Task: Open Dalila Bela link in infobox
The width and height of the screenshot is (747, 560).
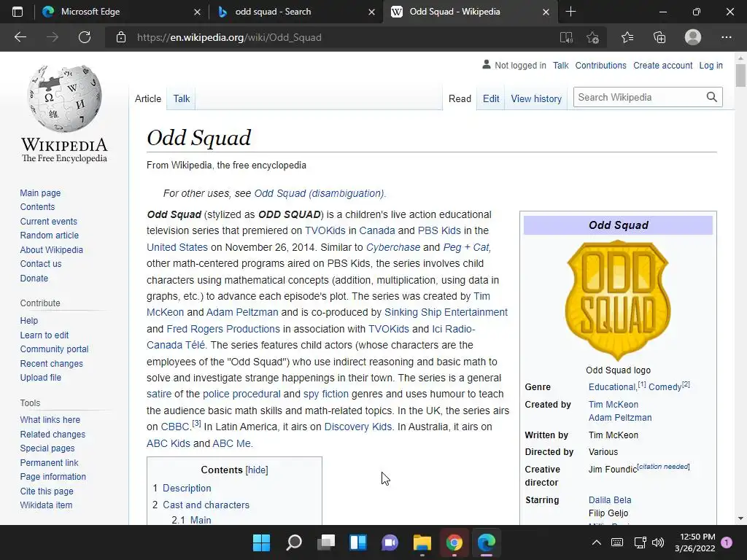Action: click(x=610, y=500)
